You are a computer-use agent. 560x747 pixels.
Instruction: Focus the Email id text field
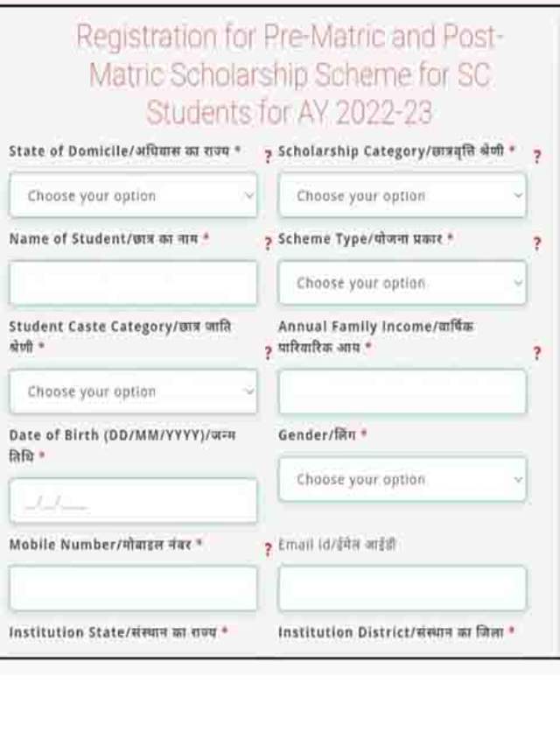pos(402,588)
